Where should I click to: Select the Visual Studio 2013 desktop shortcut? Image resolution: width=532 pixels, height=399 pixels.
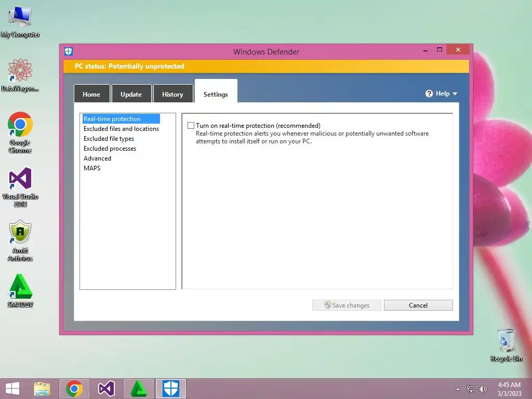(20, 187)
